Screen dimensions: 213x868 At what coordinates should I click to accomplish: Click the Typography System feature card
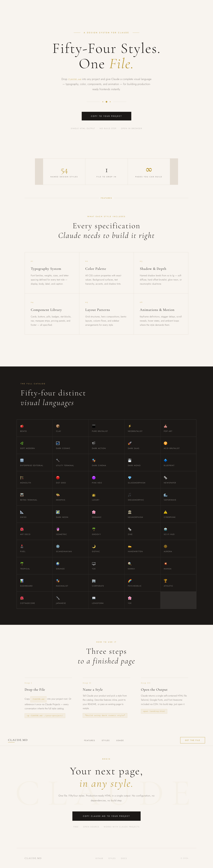click(52, 273)
